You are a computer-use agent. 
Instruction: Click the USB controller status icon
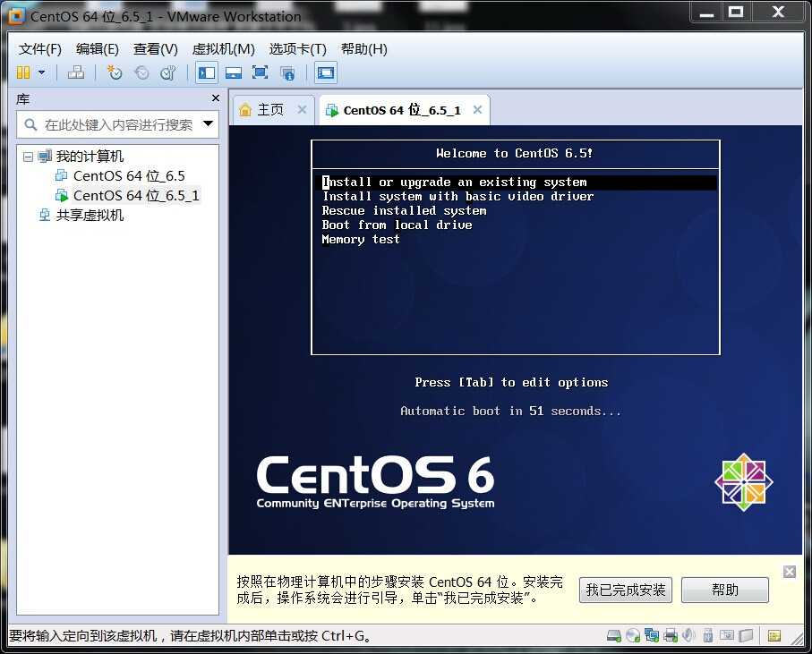point(708,635)
